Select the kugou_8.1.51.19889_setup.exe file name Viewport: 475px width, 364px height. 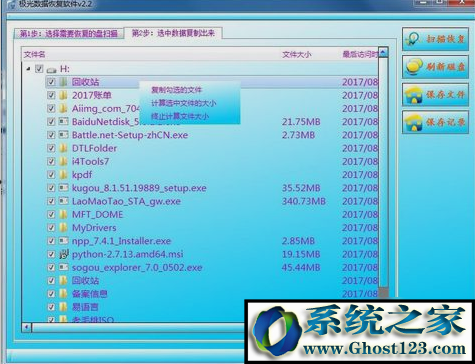tap(139, 188)
